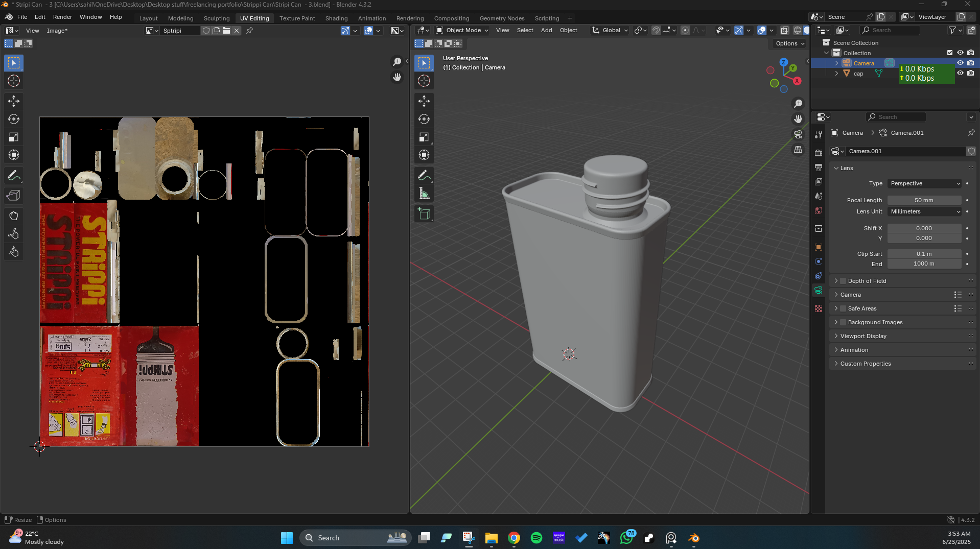Open the lens Type Perspective dropdown
This screenshot has height=549, width=980.
point(925,183)
